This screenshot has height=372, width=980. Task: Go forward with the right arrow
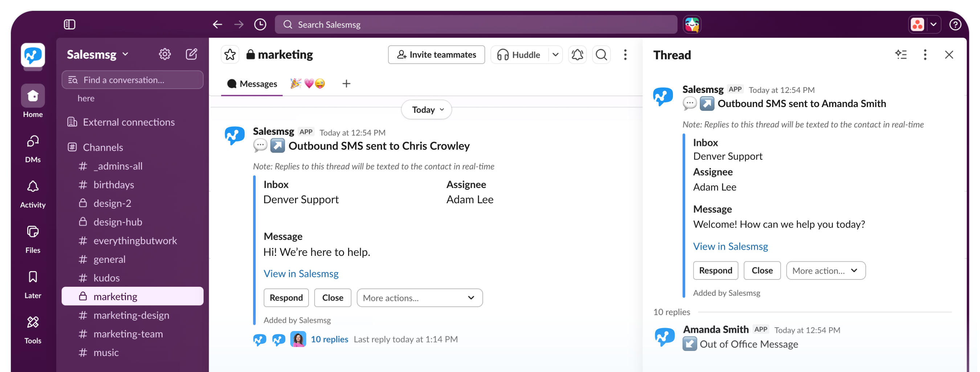[239, 25]
